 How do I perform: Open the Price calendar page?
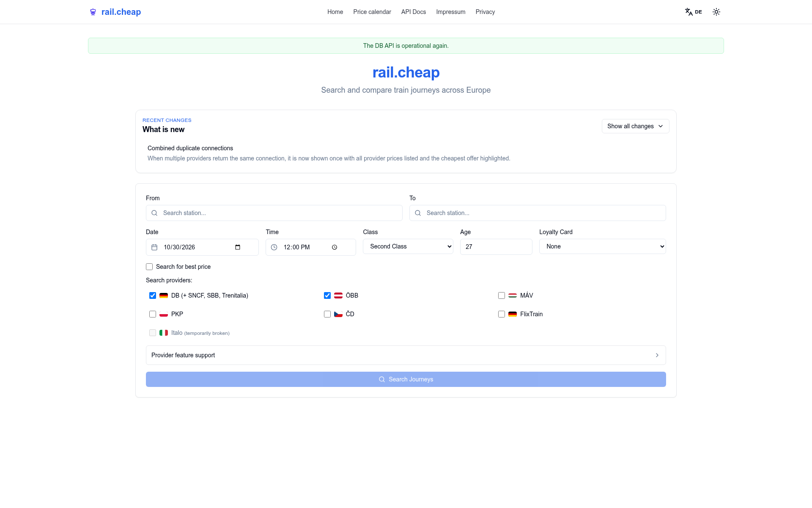[372, 12]
